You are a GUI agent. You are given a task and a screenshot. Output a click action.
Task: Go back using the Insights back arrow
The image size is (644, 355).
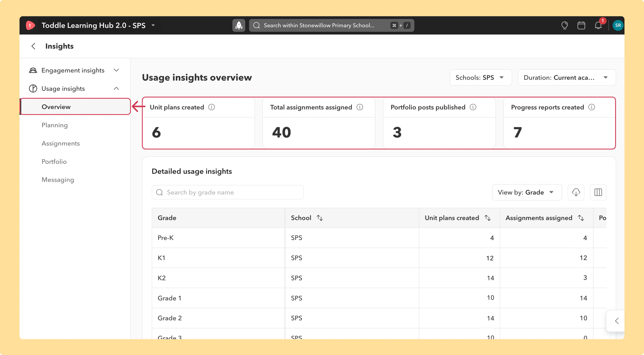[x=33, y=46]
